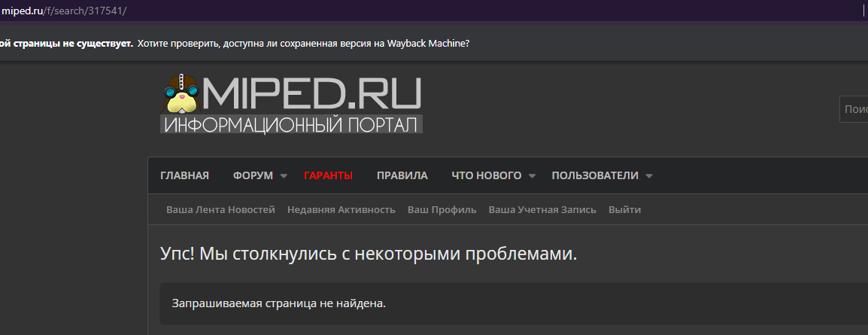
Task: Click the 'Упс! Мы столкнулись с некоторыми проблемами.' heading
Action: (369, 254)
